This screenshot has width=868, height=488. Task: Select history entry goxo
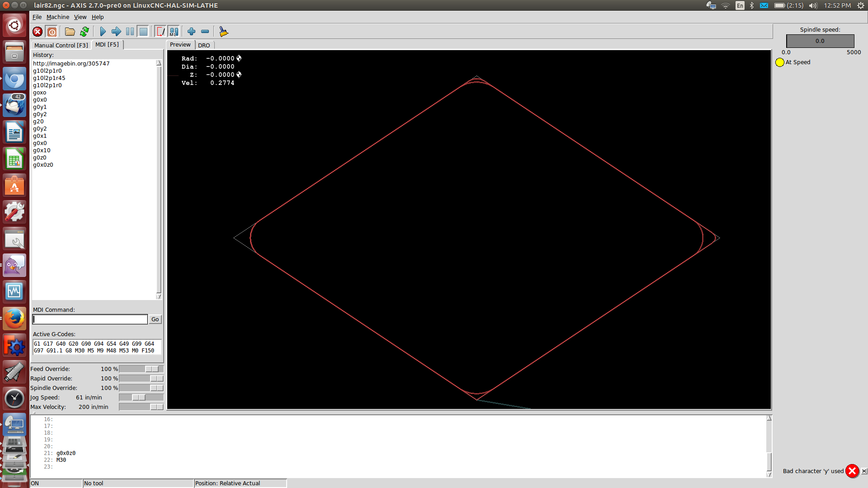coord(39,93)
